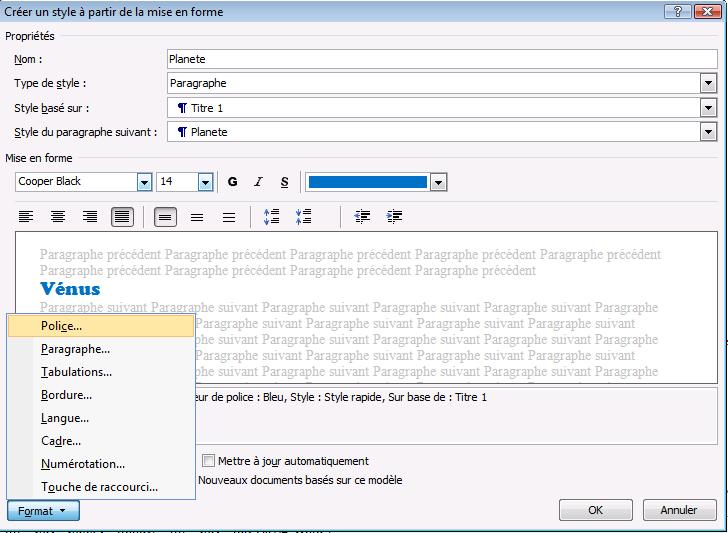Click the Vénus preview text

[70, 289]
